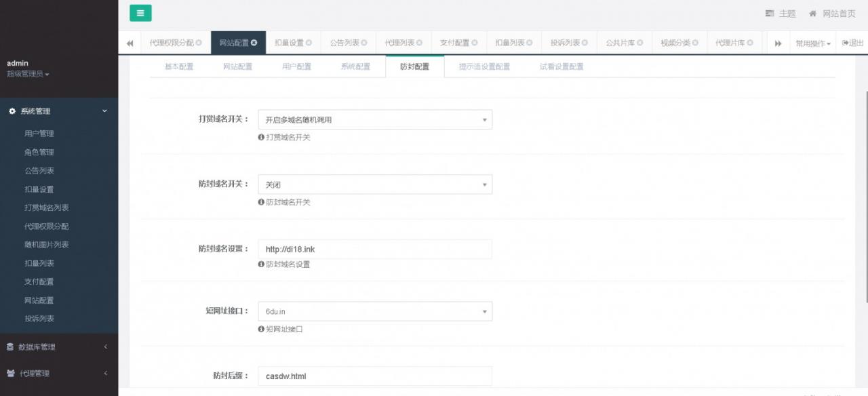Click the icon beside 代理管理 in sidebar
Image resolution: width=868 pixels, height=396 pixels.
click(9, 373)
